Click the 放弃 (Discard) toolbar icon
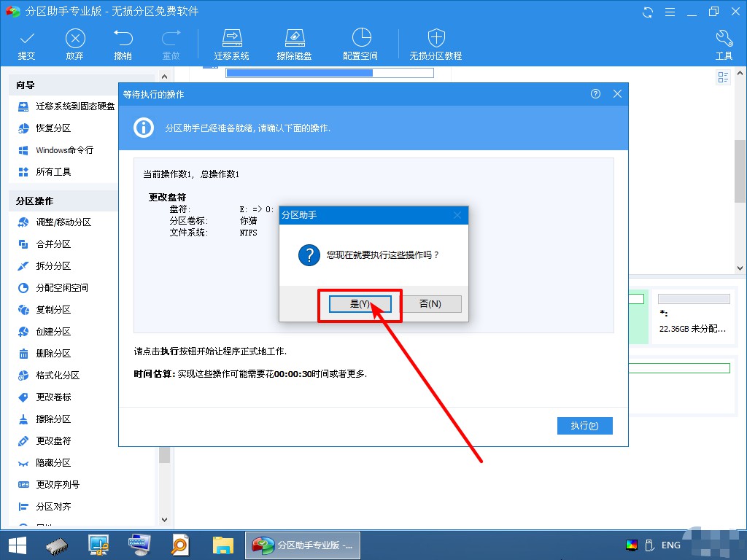Image resolution: width=747 pixels, height=560 pixels. click(x=75, y=44)
